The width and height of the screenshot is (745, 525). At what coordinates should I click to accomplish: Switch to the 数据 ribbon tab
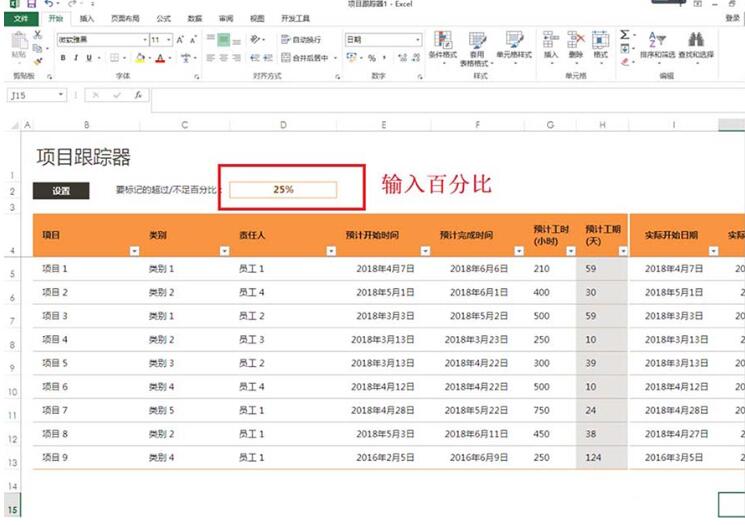[194, 19]
